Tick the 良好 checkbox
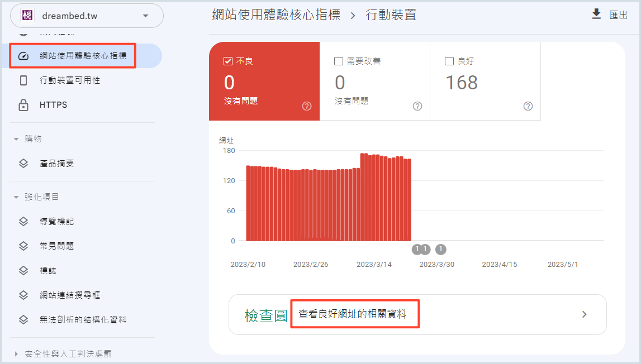This screenshot has height=364, width=641. pos(449,61)
